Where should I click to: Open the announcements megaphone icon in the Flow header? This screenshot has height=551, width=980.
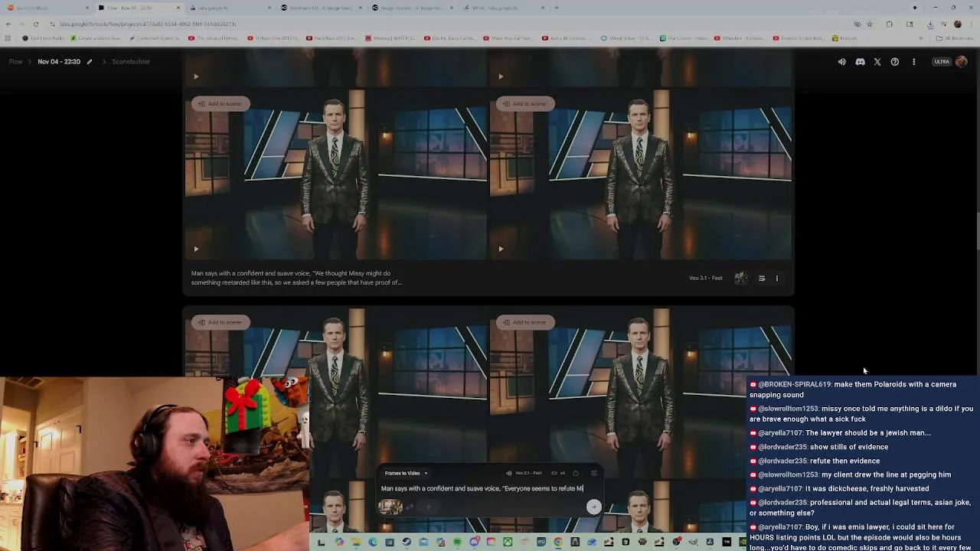[x=841, y=62]
